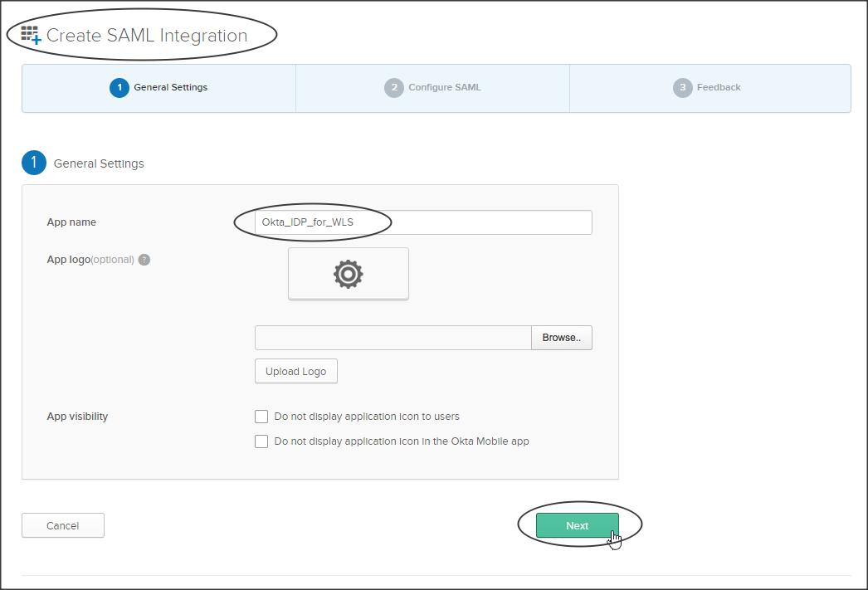Click the Upload Logo button
Screen dimensions: 868x590
tap(296, 372)
